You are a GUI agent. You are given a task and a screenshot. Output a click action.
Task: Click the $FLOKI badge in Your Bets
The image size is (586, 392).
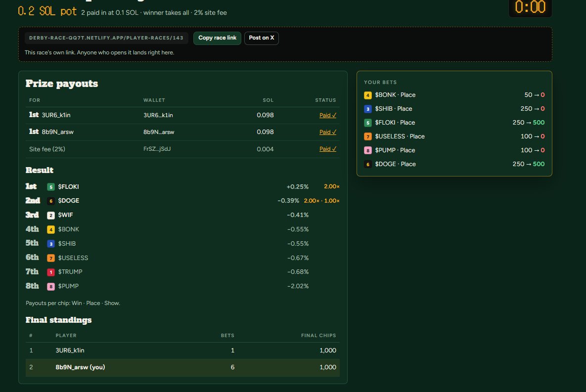[x=368, y=123]
